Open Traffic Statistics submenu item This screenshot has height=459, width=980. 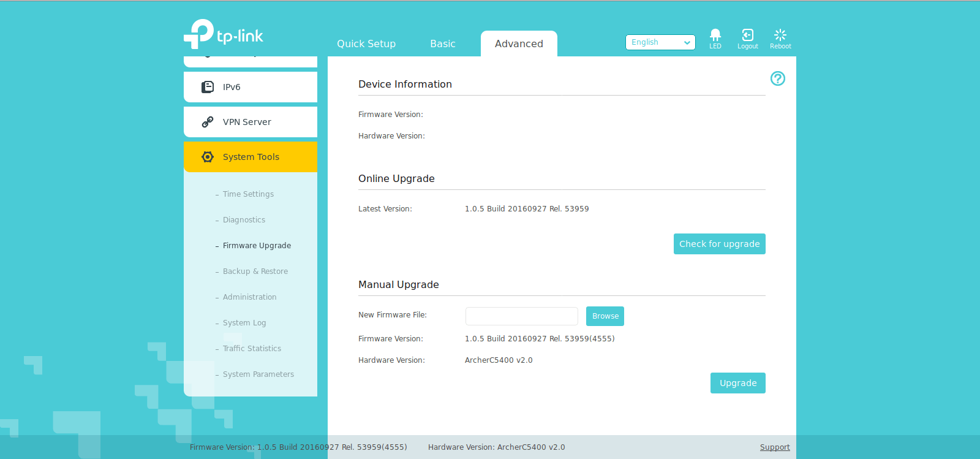tap(252, 349)
